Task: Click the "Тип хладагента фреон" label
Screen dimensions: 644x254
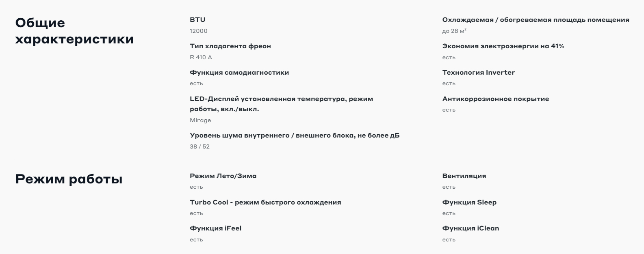Action: point(230,46)
